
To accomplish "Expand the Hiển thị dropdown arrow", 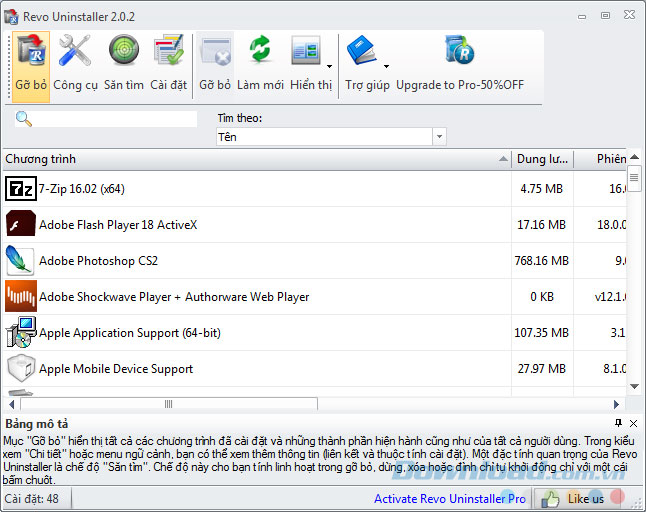I will pos(329,66).
